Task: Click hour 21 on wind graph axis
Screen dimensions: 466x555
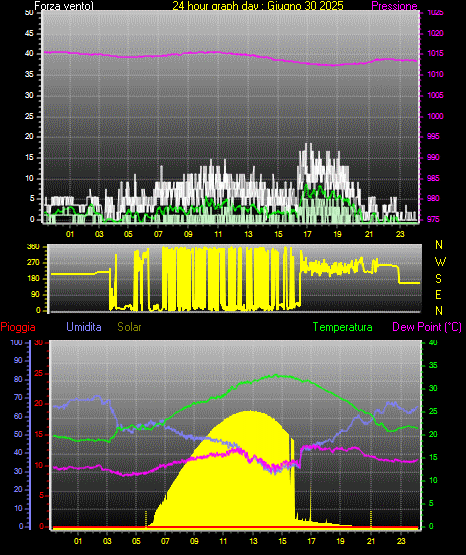Action: [369, 234]
